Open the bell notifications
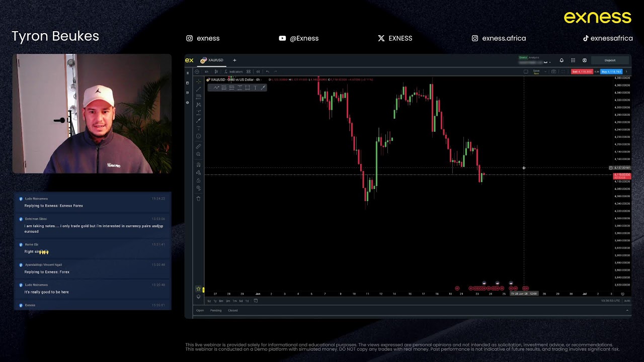The height and width of the screenshot is (362, 644). 561,60
